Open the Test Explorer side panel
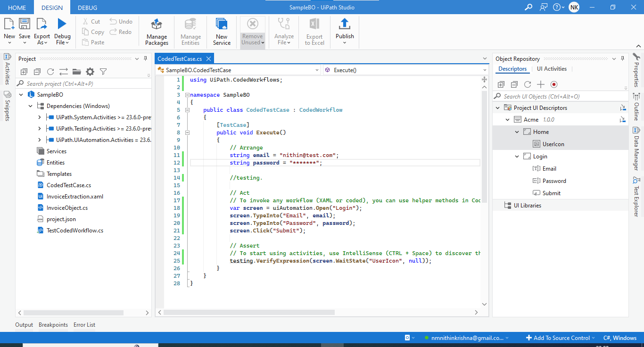This screenshot has width=644, height=347. click(x=636, y=196)
